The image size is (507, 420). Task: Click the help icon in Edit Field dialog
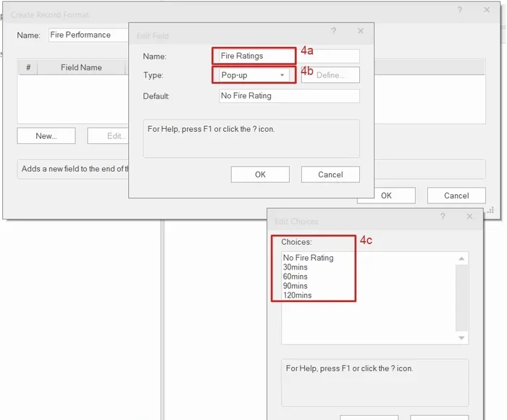click(333, 31)
